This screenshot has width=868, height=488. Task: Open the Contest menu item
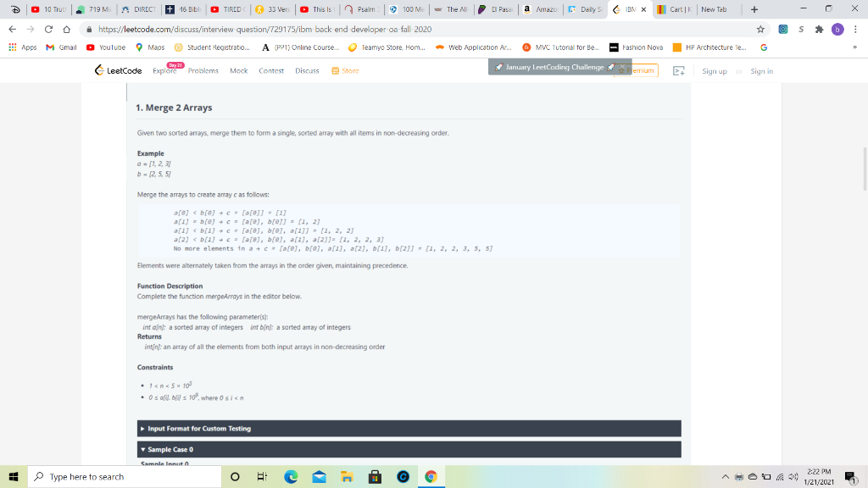coord(271,71)
